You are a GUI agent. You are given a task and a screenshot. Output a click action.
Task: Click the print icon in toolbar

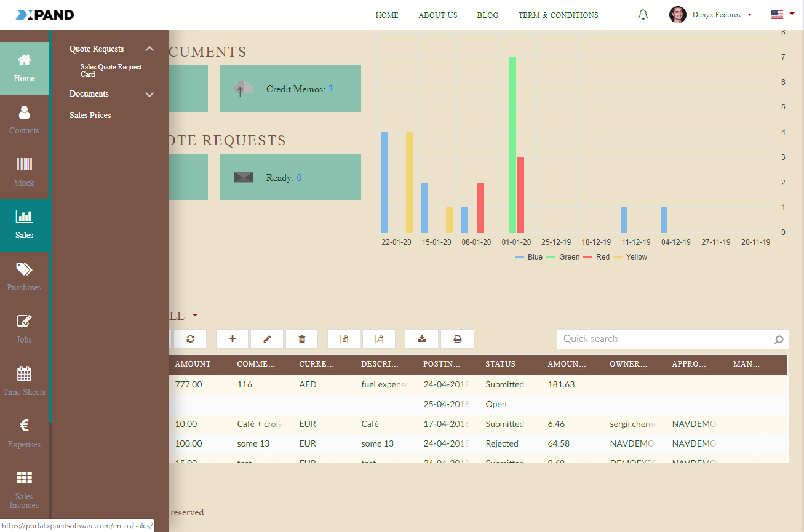tap(457, 339)
